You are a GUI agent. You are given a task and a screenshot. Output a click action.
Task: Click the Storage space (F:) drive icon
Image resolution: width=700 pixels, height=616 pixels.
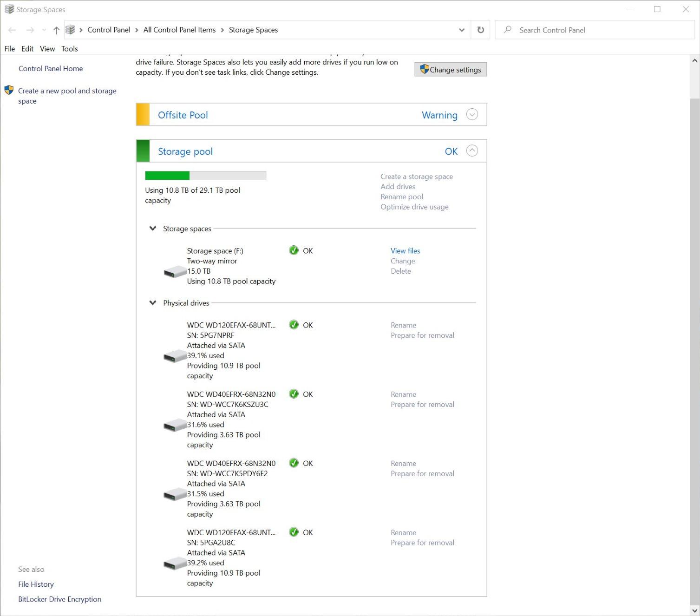[175, 271]
